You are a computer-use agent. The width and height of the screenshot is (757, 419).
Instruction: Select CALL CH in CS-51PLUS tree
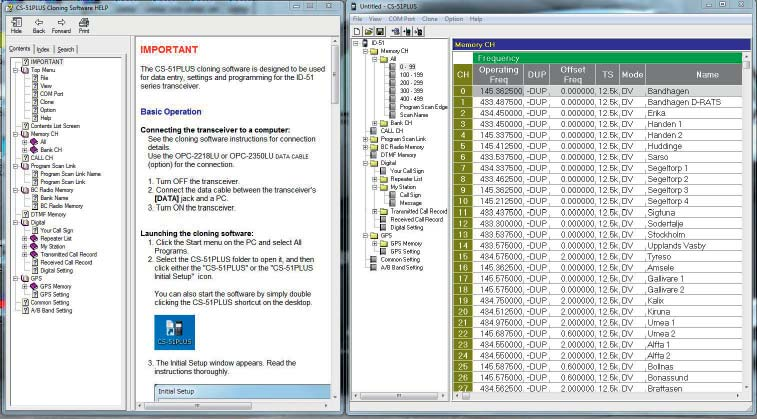point(392,131)
